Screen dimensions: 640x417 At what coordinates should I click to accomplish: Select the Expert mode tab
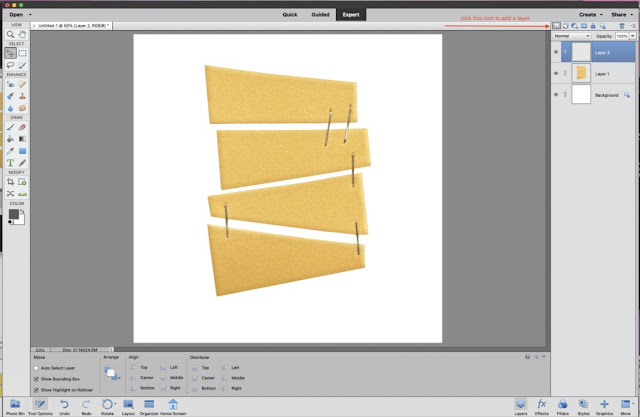351,15
